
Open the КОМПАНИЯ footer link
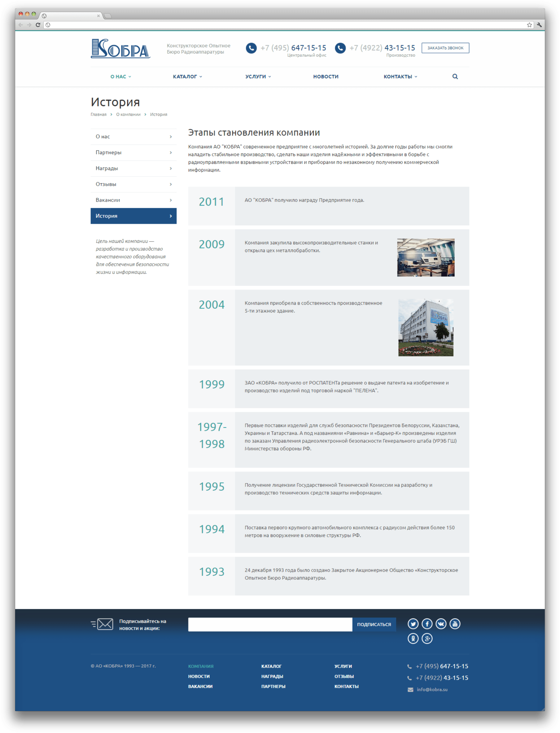pos(201,666)
